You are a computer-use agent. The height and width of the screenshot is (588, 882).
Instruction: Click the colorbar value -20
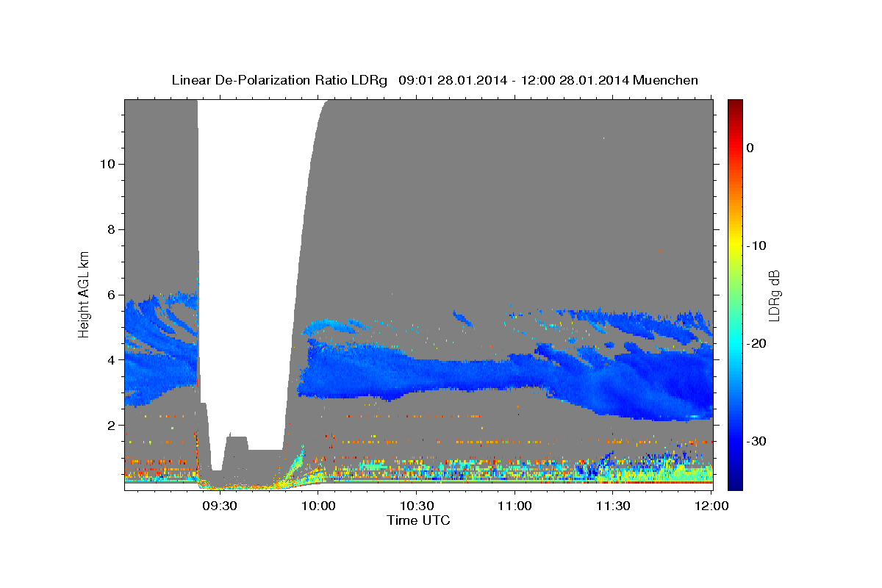756,343
